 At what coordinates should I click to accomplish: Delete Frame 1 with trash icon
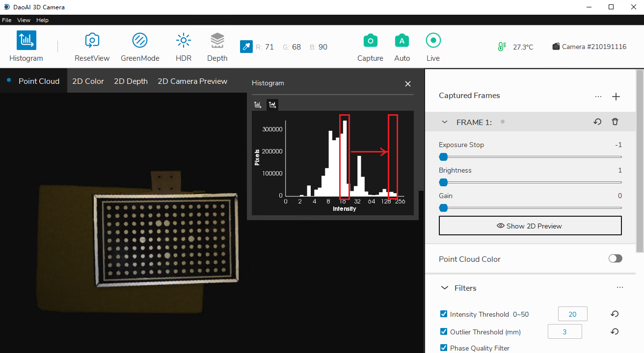tap(615, 122)
